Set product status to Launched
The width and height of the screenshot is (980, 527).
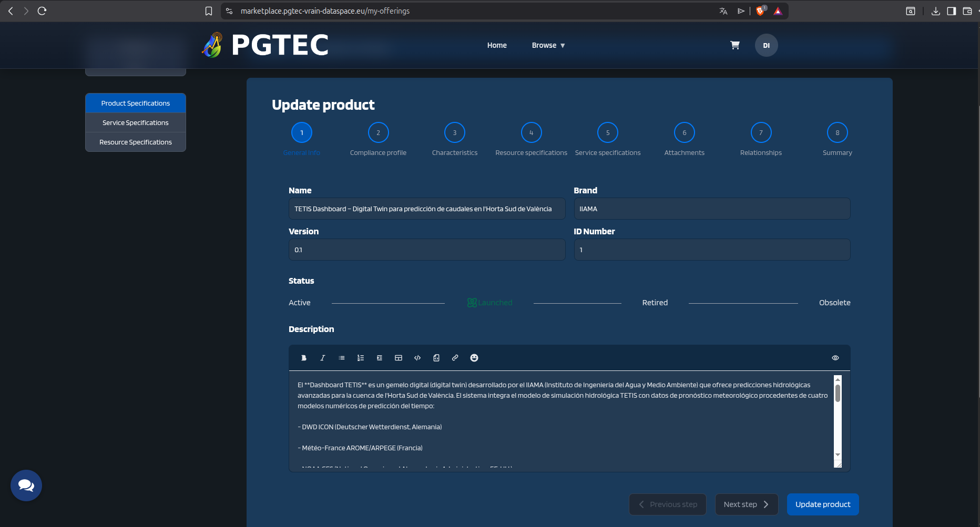coord(489,303)
